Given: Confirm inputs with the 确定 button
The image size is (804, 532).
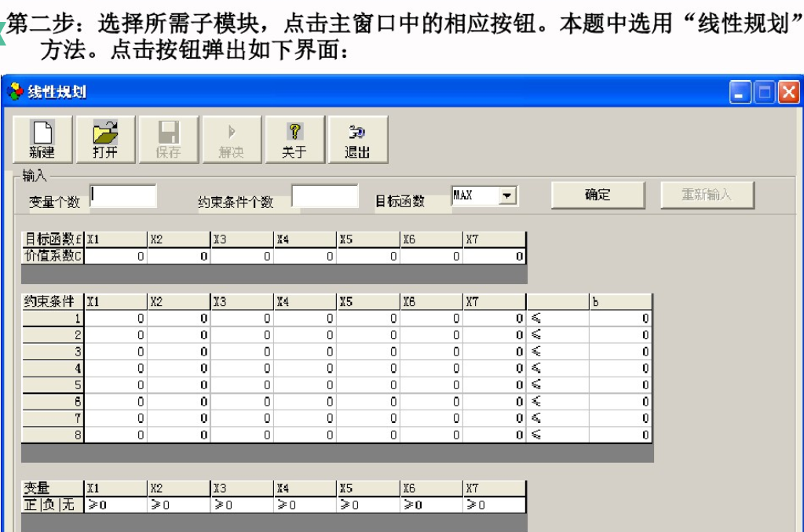Looking at the screenshot, I should 598,195.
